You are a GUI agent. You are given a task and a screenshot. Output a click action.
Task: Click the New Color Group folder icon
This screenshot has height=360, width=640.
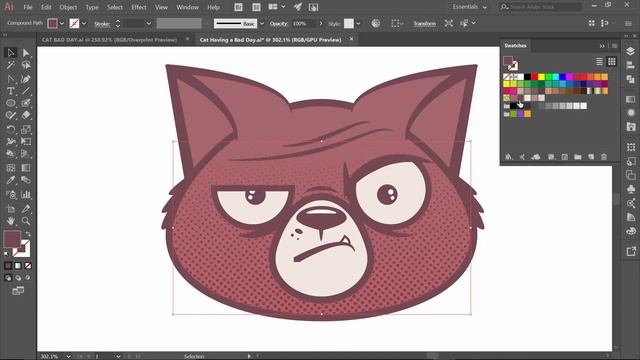578,157
